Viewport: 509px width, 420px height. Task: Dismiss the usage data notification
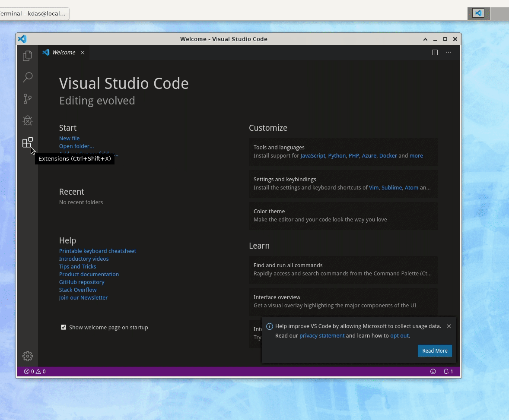pos(449,326)
